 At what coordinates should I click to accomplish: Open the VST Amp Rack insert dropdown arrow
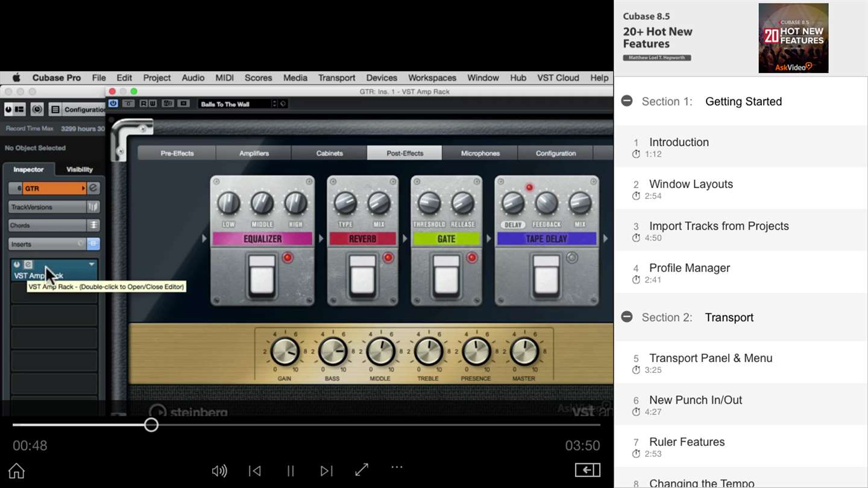tap(92, 264)
